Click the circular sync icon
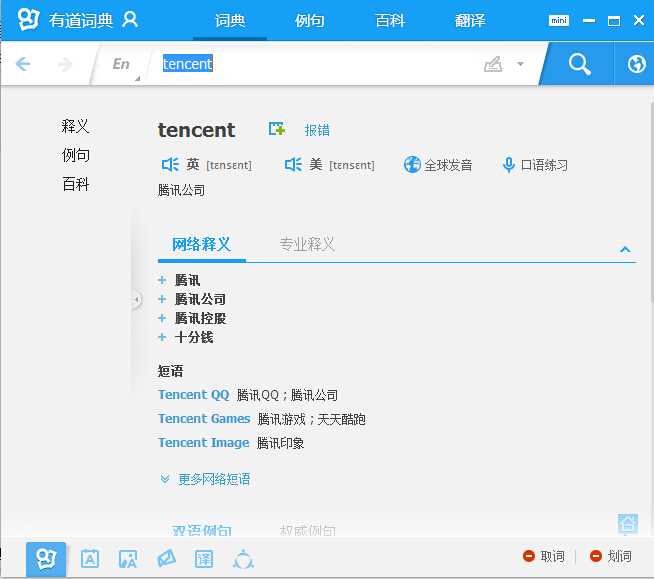This screenshot has height=579, width=654. point(244,559)
